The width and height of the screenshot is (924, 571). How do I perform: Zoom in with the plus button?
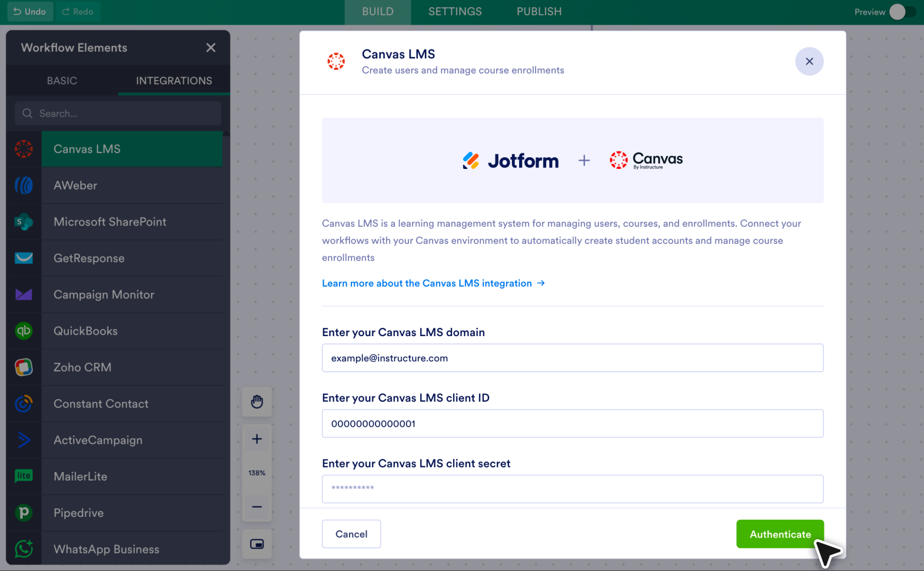pyautogui.click(x=257, y=439)
